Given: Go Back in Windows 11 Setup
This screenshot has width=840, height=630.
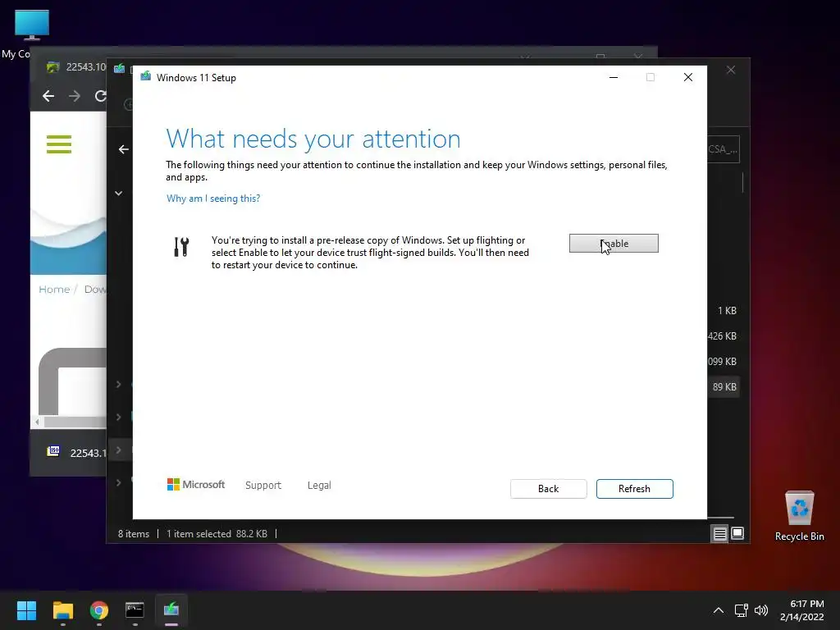Looking at the screenshot, I should click(548, 489).
